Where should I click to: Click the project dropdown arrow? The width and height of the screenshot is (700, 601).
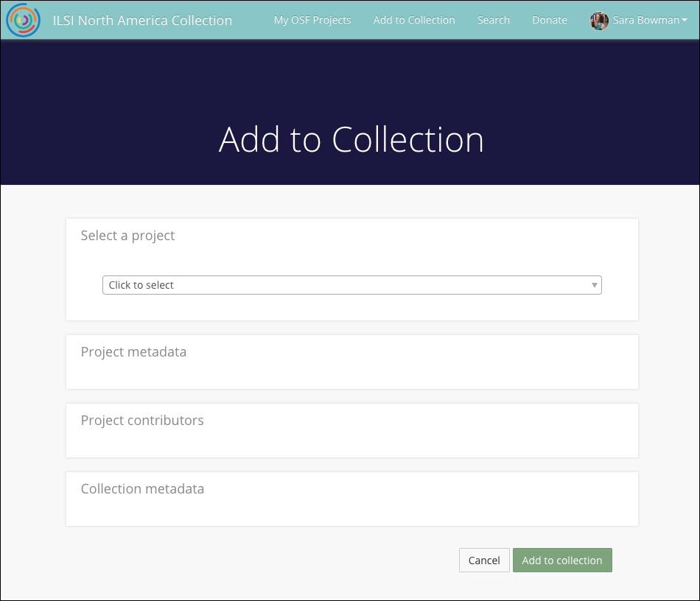click(x=594, y=285)
